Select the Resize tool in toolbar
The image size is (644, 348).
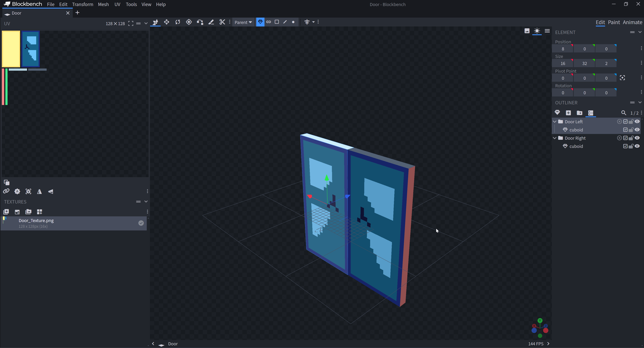click(167, 22)
